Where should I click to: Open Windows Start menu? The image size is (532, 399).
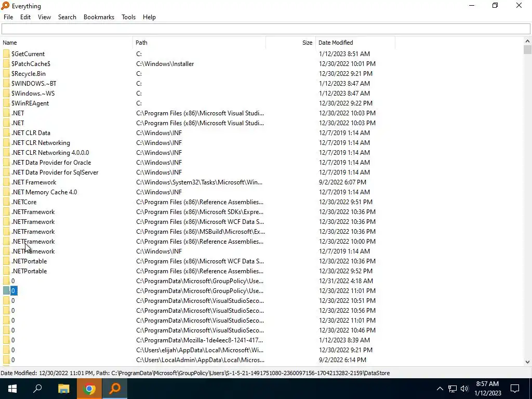click(x=12, y=389)
